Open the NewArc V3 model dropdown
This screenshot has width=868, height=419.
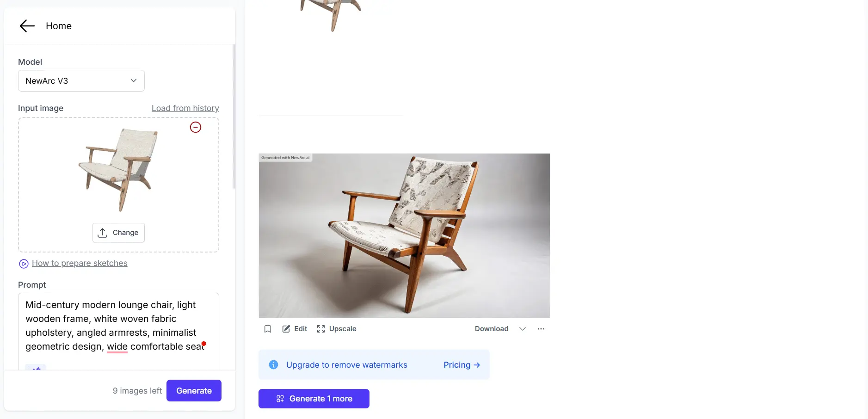click(81, 81)
